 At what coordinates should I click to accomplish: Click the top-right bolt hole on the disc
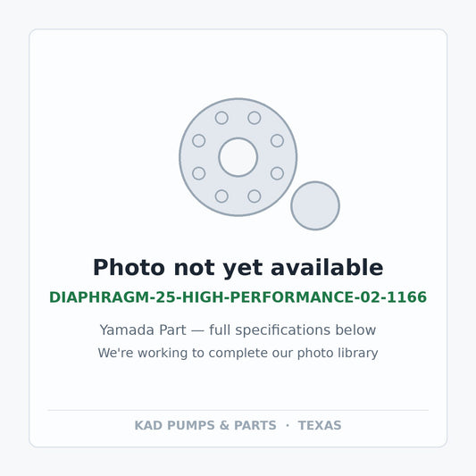(255, 118)
